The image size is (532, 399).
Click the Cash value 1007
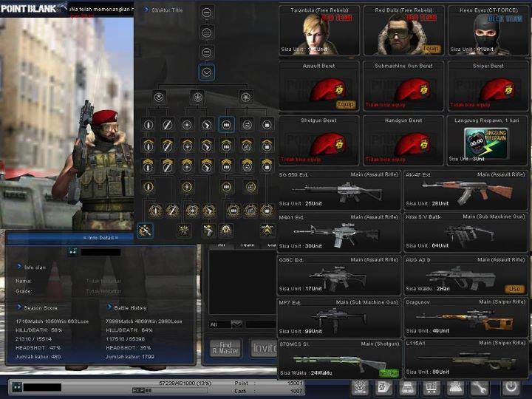pyautogui.click(x=296, y=391)
